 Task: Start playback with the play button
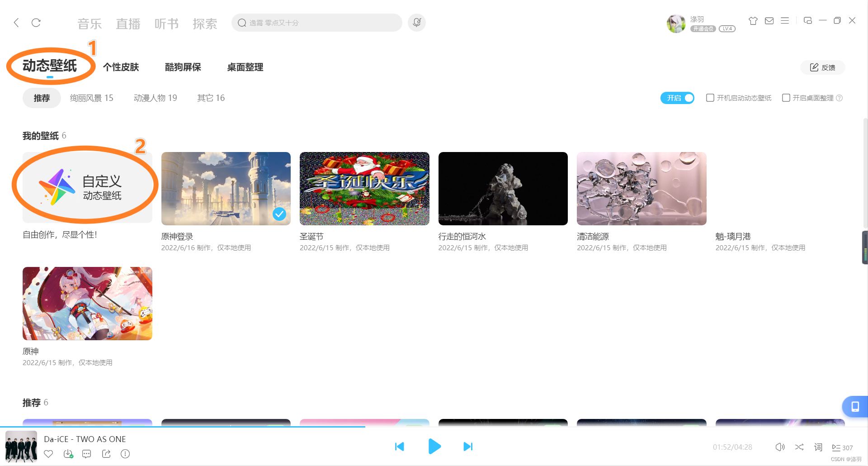[434, 447]
